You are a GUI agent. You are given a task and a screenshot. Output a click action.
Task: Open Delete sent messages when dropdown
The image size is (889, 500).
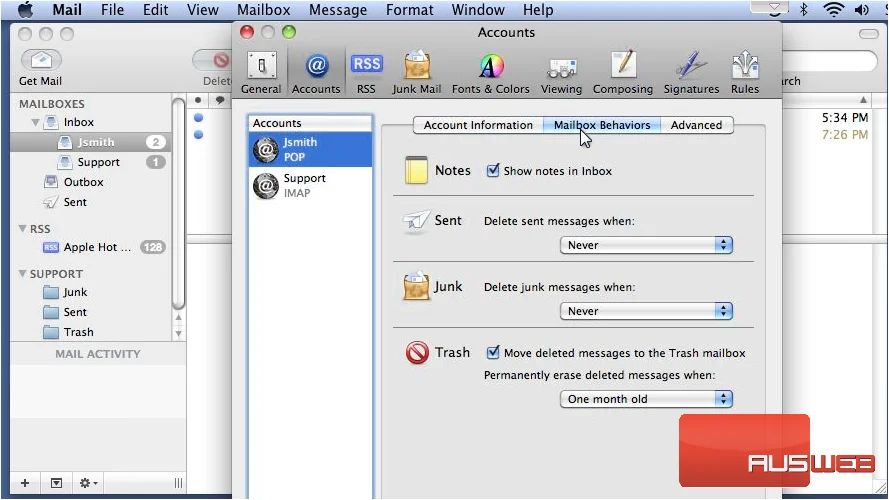[646, 245]
